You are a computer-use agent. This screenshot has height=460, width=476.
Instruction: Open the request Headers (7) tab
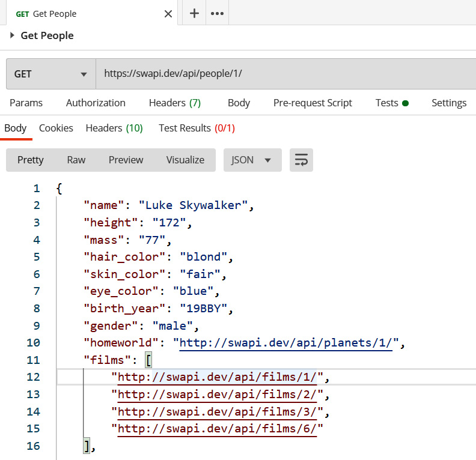click(175, 103)
